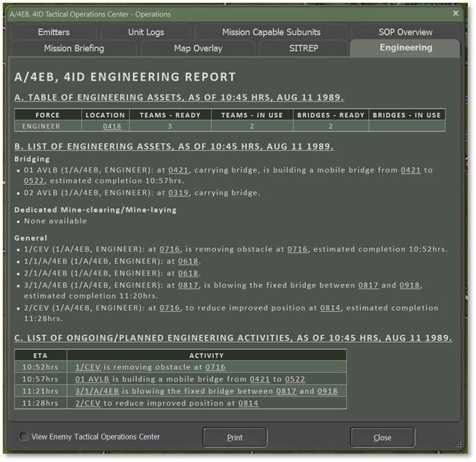Follow the 0319 link for 02 AVLB

(178, 193)
